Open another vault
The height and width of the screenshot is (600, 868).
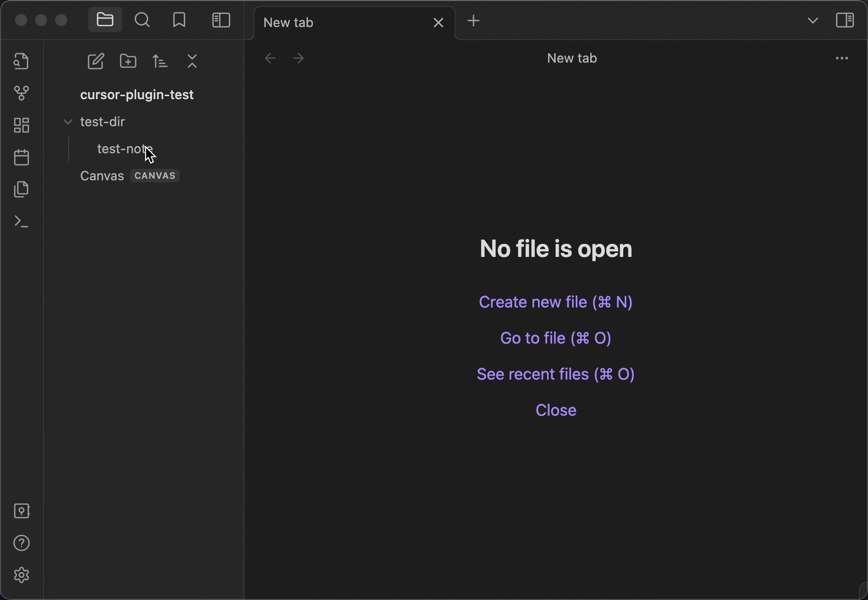22,511
